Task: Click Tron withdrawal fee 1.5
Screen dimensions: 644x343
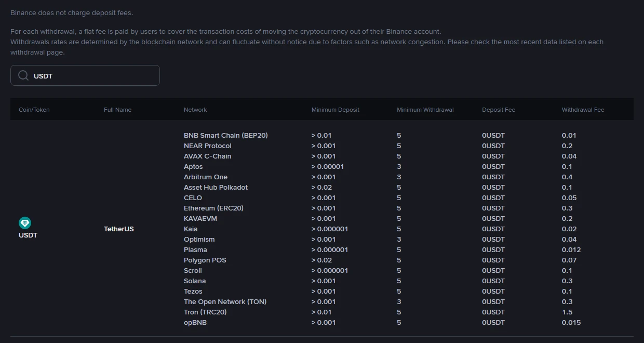Action: pos(567,312)
